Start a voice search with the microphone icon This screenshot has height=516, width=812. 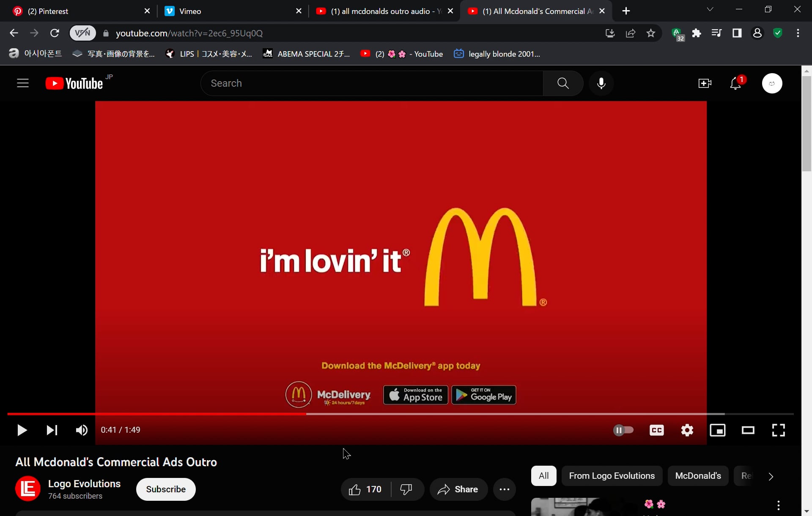click(x=601, y=83)
